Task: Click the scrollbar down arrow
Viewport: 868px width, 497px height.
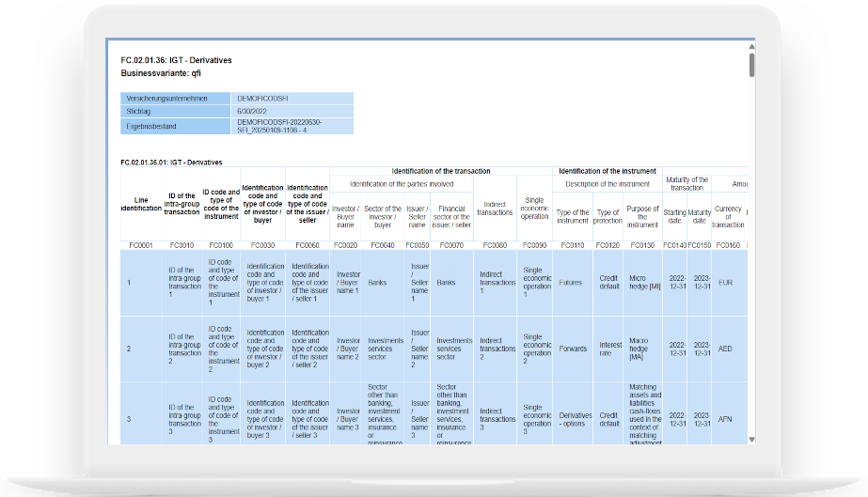Action: (x=750, y=439)
